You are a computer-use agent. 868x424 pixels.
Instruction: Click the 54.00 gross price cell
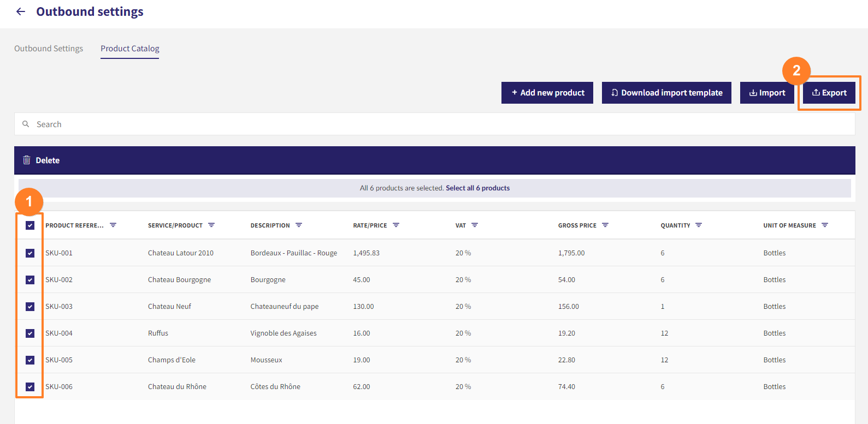pyautogui.click(x=566, y=279)
